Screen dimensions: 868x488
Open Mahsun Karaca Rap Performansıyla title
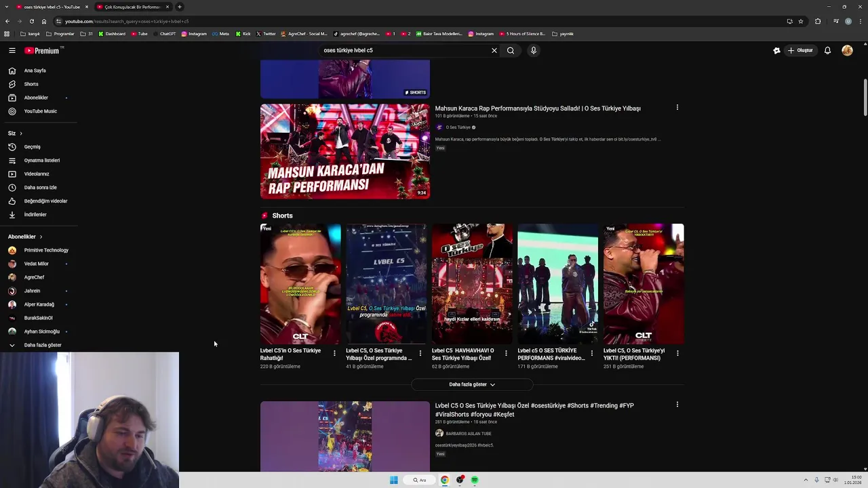tap(538, 108)
